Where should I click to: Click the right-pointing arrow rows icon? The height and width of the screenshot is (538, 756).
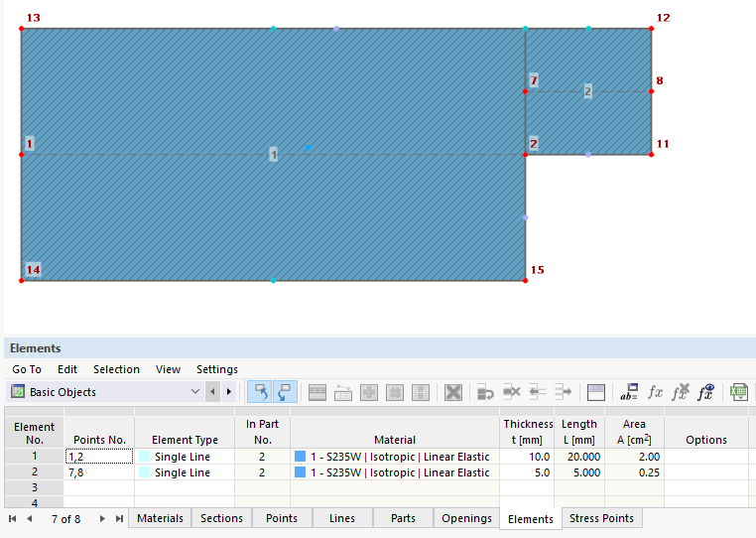point(563,392)
